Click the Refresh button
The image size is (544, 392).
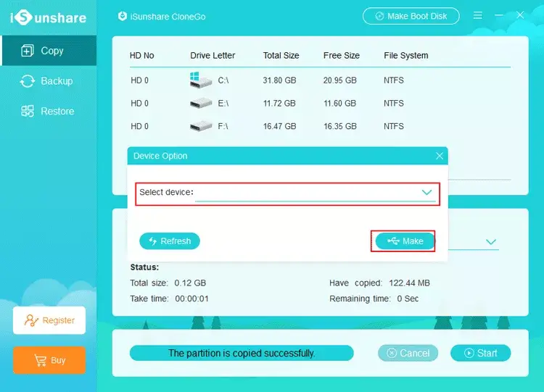point(170,241)
